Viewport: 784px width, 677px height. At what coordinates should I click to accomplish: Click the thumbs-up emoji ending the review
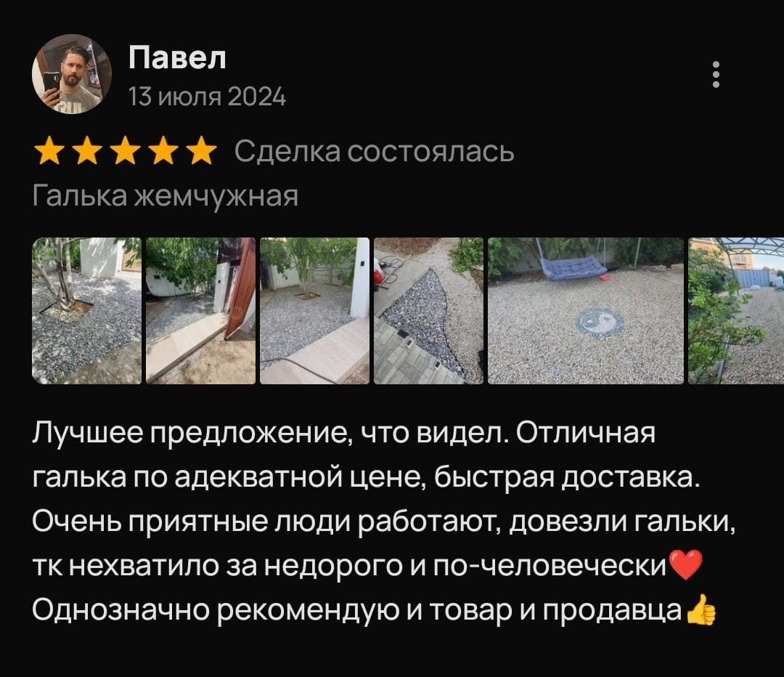(701, 610)
